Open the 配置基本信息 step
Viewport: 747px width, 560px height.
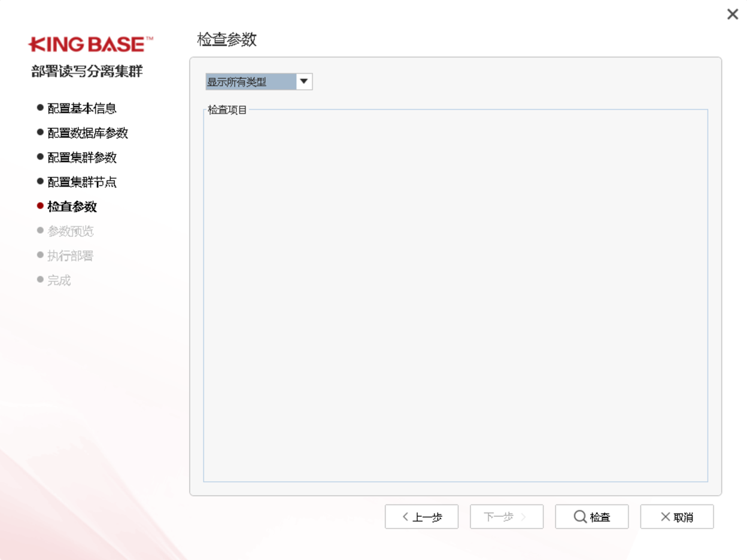[x=81, y=108]
